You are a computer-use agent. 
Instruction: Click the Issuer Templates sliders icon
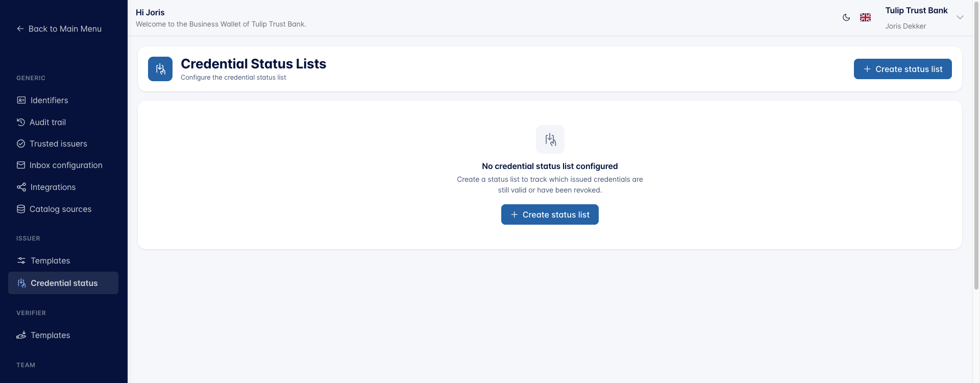coord(21,260)
